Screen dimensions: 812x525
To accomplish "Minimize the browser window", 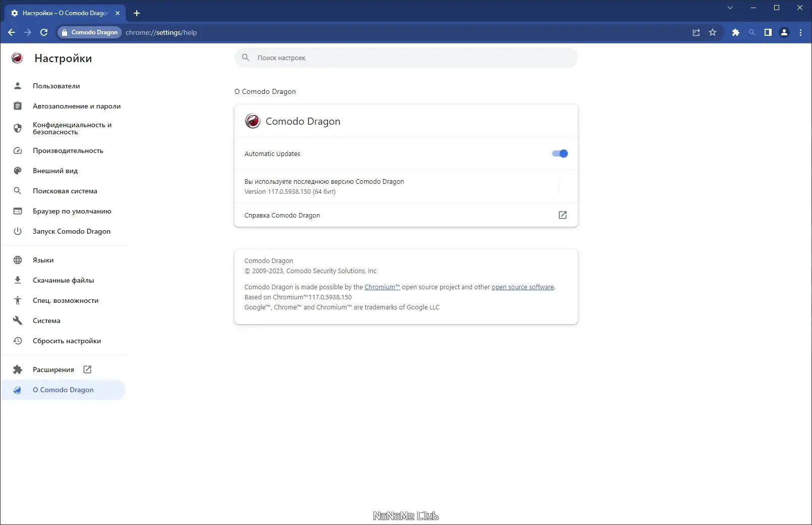I will click(x=753, y=8).
